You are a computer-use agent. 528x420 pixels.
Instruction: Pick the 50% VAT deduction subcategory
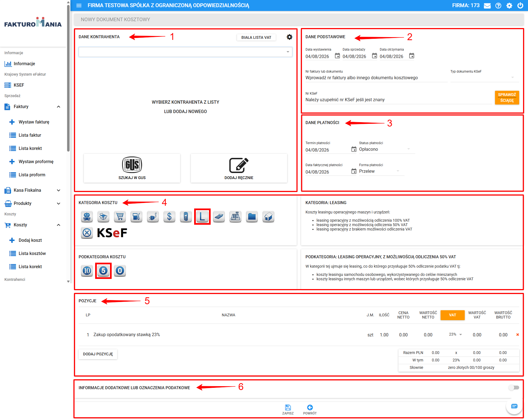(103, 271)
